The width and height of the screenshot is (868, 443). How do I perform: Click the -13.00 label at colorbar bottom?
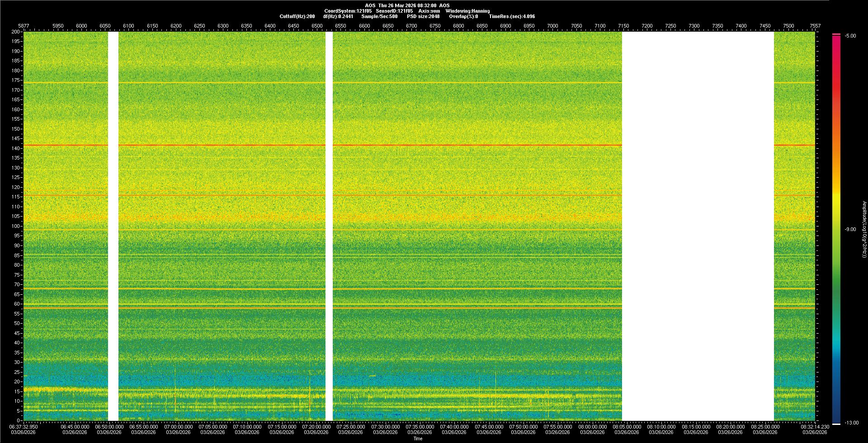(851, 423)
